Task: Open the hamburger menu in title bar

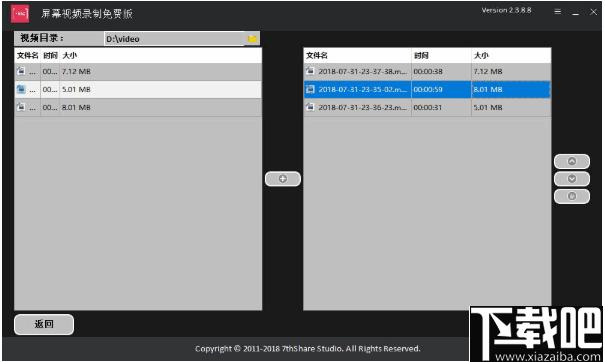Action: click(557, 12)
